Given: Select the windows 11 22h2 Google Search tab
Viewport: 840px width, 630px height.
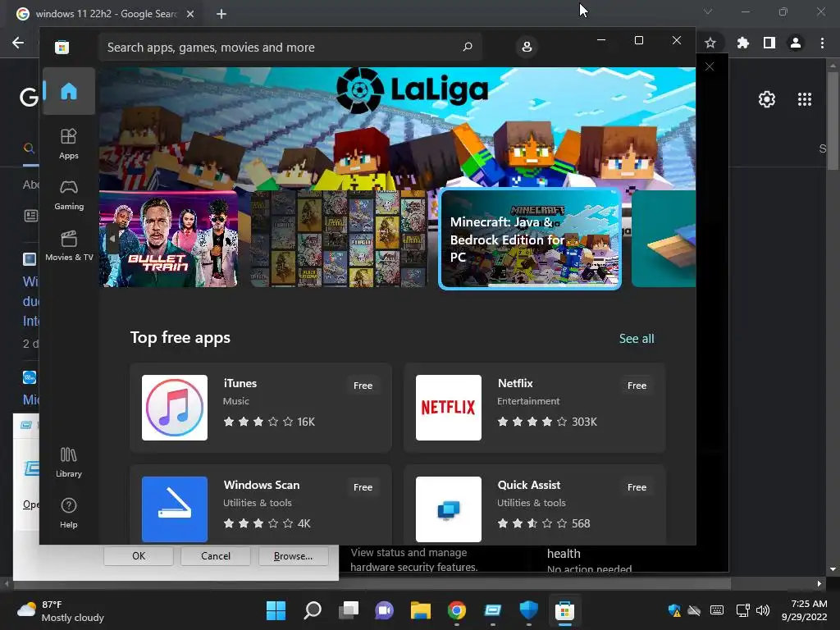Looking at the screenshot, I should 106,14.
